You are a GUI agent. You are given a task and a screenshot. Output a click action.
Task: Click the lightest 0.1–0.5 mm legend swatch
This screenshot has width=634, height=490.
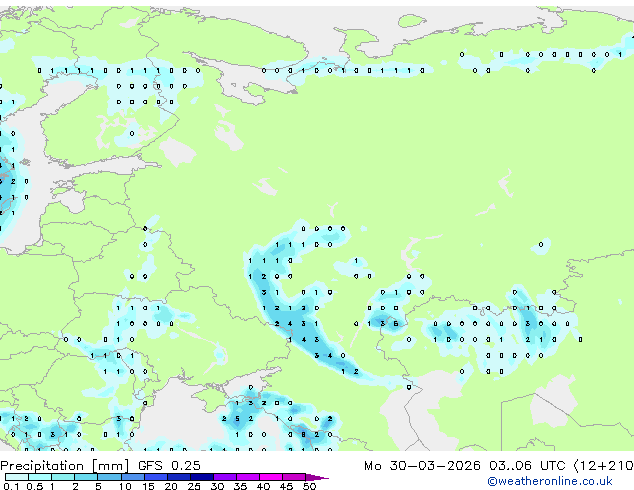click(17, 477)
